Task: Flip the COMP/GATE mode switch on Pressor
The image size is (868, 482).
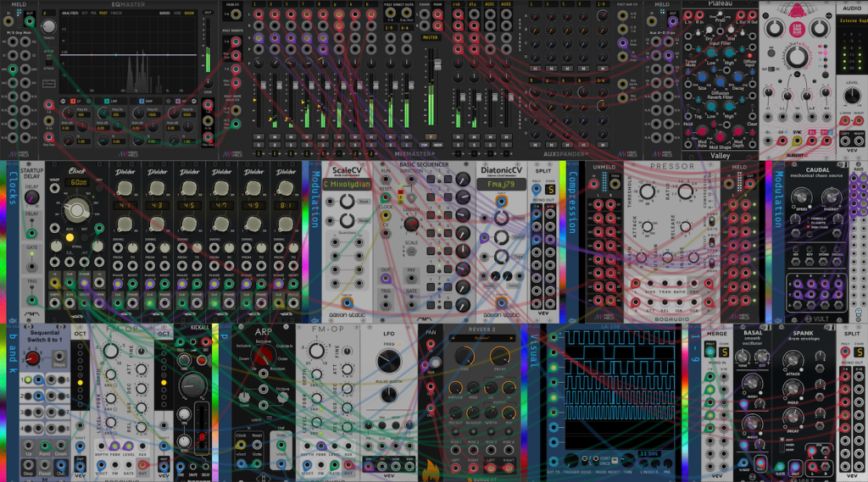Action: (712, 221)
